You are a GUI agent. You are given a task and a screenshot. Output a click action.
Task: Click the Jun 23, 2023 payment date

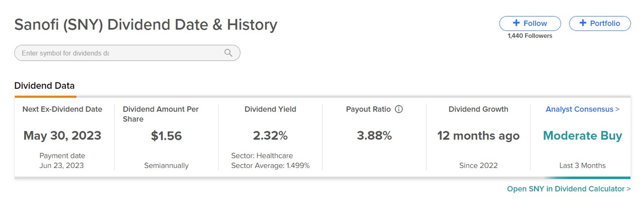coord(62,165)
